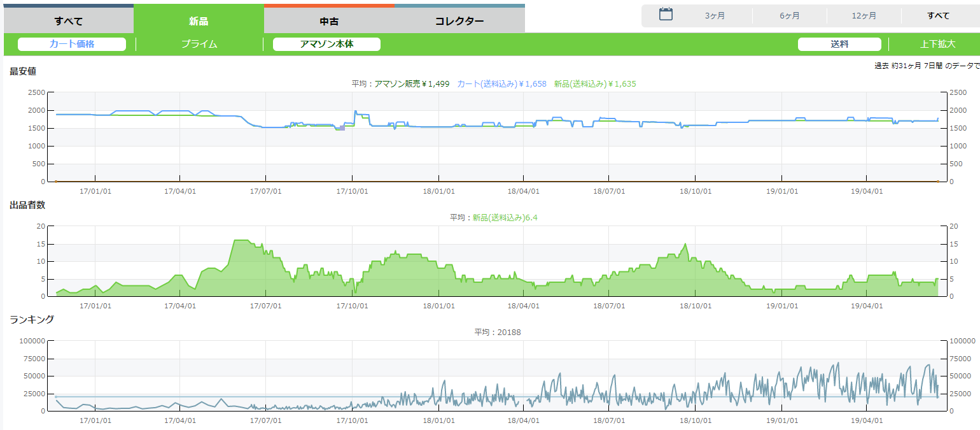The image size is (980, 430).
Task: Set the date range to 3ヶ月
Action: click(715, 16)
